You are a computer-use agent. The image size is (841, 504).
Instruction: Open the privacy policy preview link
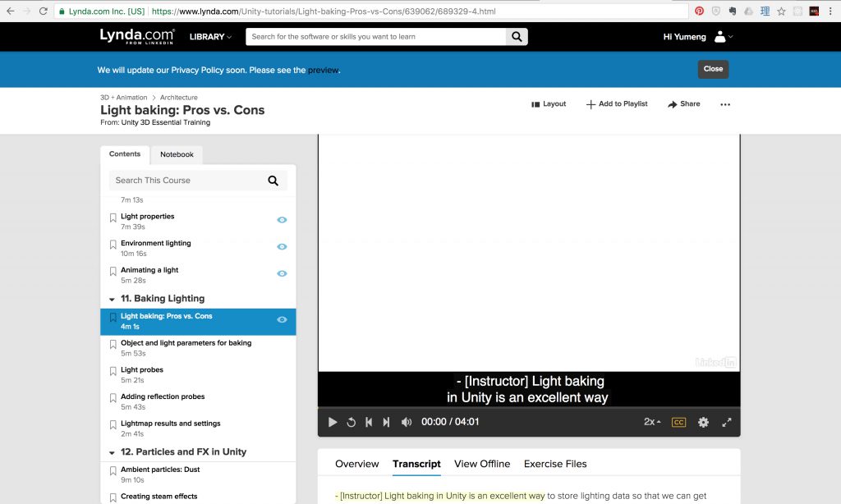(x=323, y=71)
